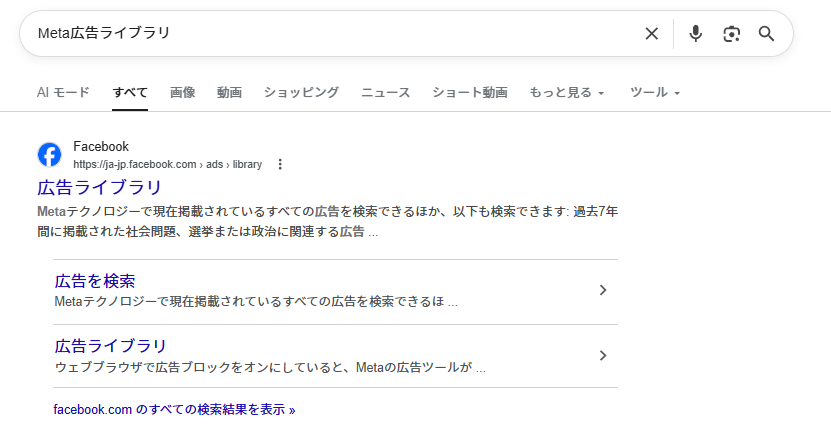Open the main 広告ライブラリ result title
Viewport: 831px width, 430px height.
click(x=99, y=187)
